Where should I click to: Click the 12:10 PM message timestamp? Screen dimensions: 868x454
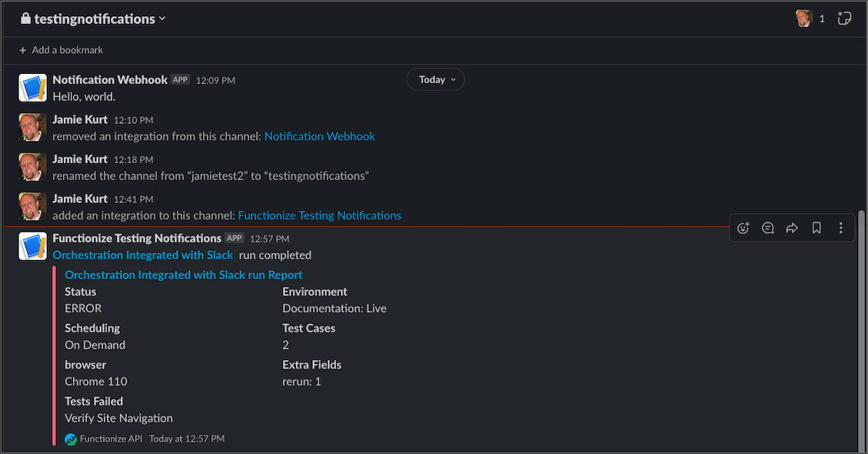[134, 120]
